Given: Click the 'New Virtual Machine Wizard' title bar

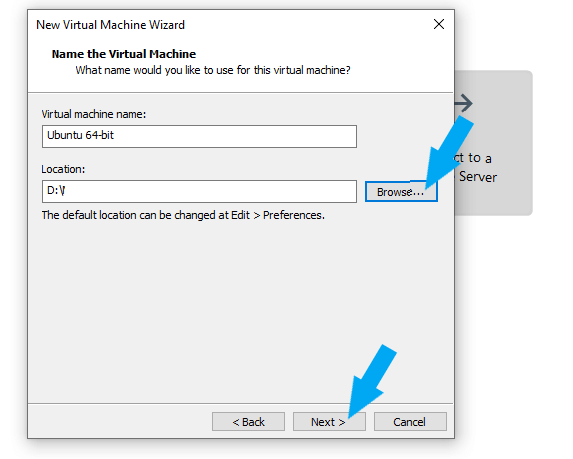Looking at the screenshot, I should [110, 25].
